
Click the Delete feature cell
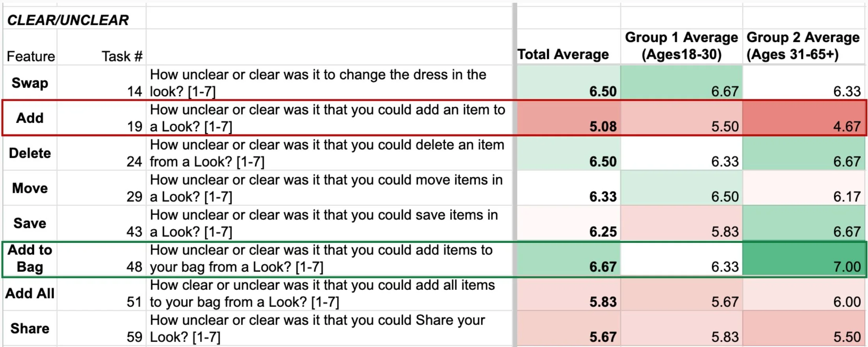coord(30,153)
